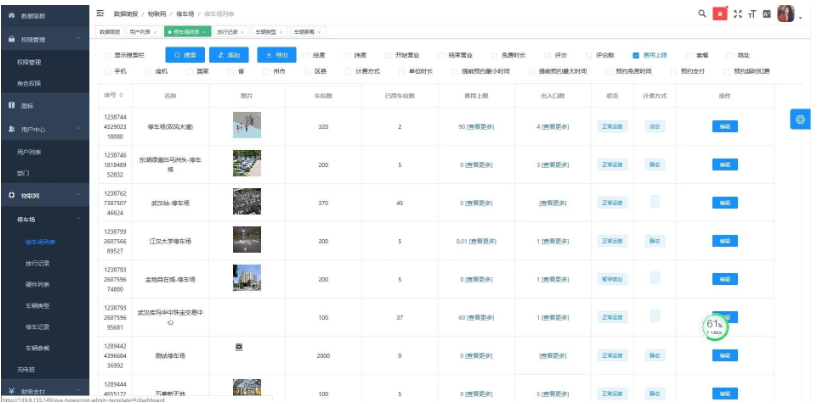Screen dimensions: 818x404
Task: Select 旅行记录 in the sidebar menu
Action: click(37, 263)
